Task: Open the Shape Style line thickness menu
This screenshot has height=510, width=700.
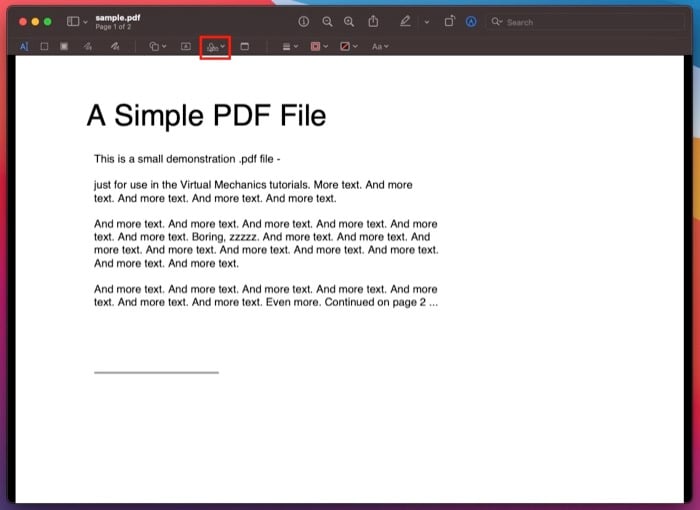Action: [x=290, y=46]
